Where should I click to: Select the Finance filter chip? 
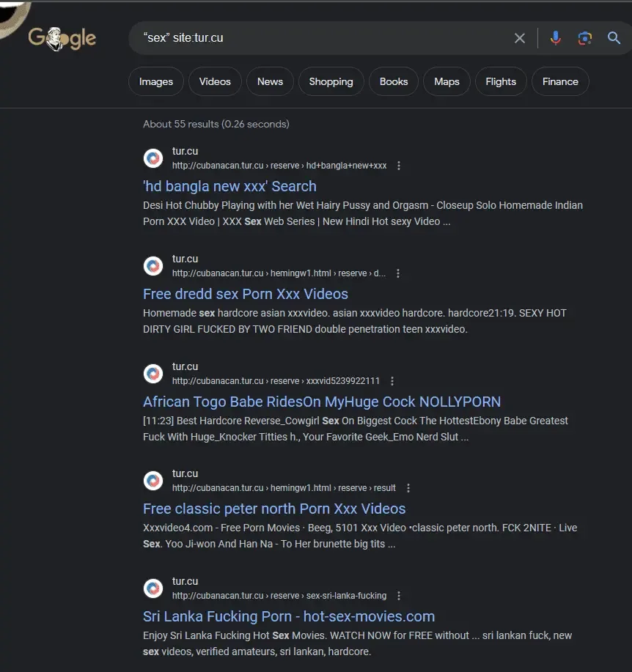[560, 81]
